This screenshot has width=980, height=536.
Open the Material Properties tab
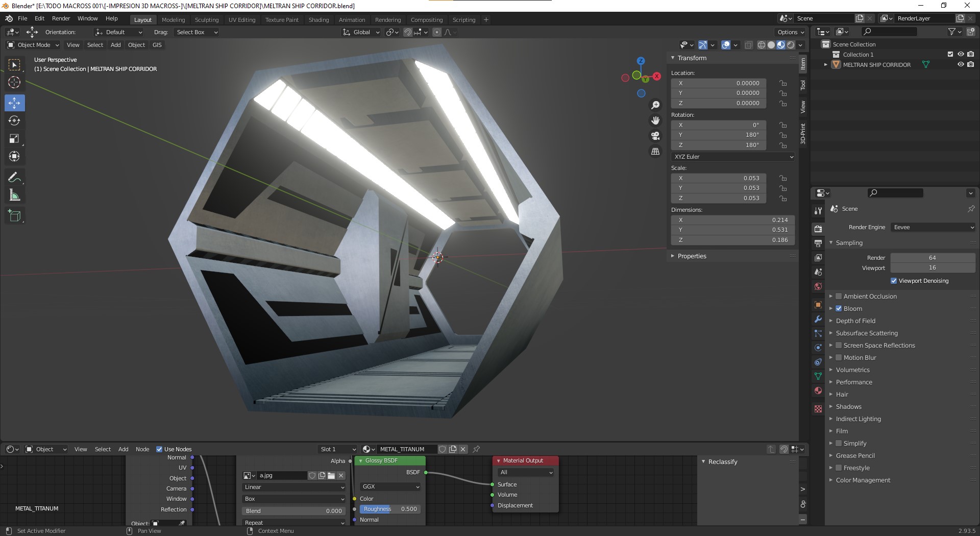(x=818, y=391)
